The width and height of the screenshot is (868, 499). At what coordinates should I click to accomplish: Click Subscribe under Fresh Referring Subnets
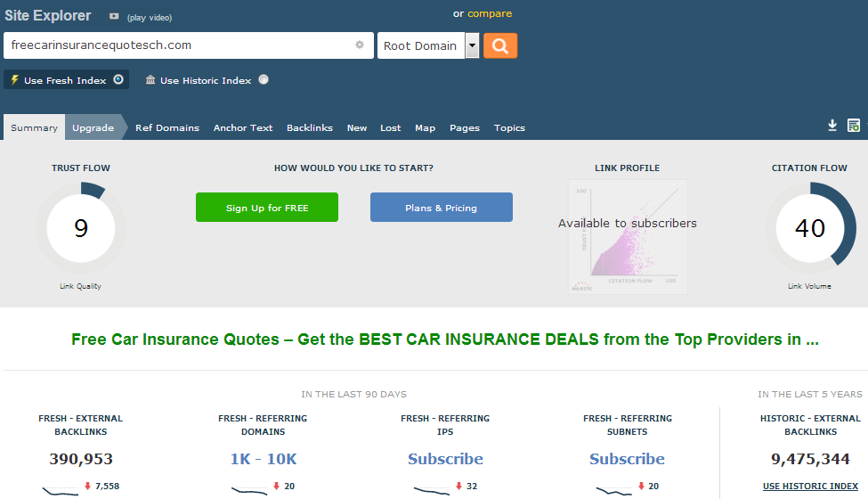coord(628,459)
